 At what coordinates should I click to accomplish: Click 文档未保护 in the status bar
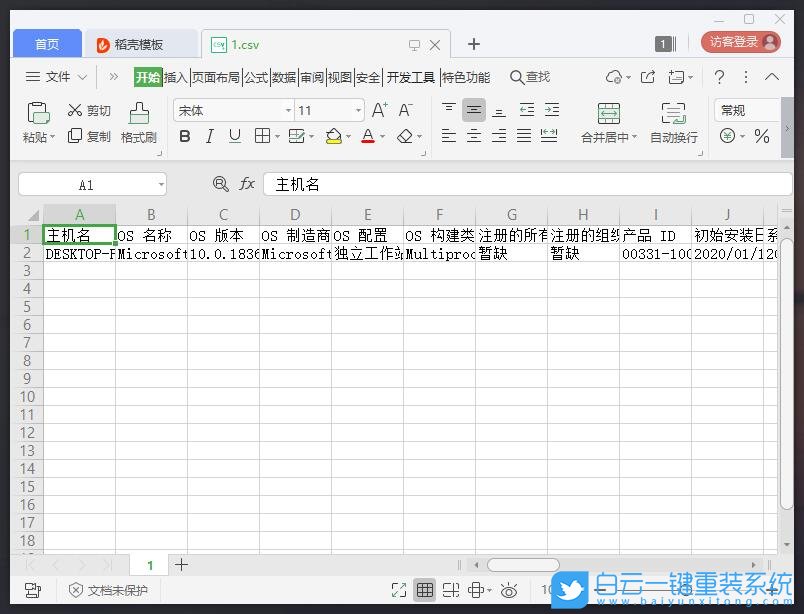[x=118, y=590]
